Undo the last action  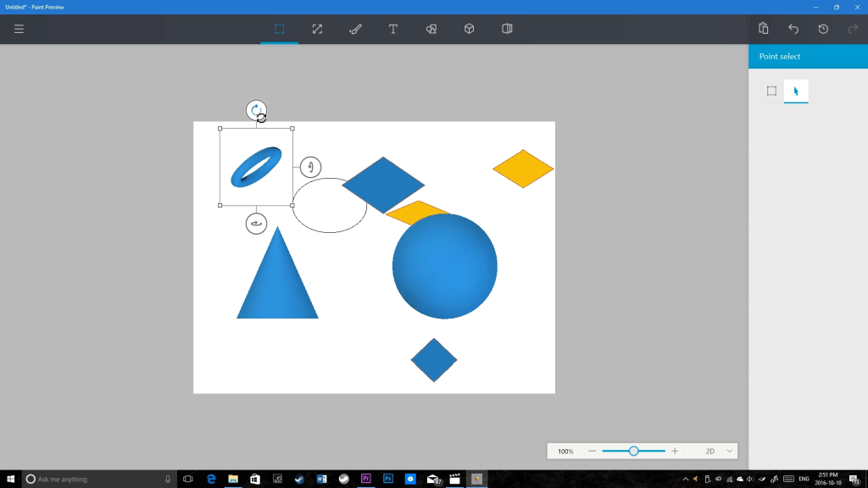click(793, 29)
